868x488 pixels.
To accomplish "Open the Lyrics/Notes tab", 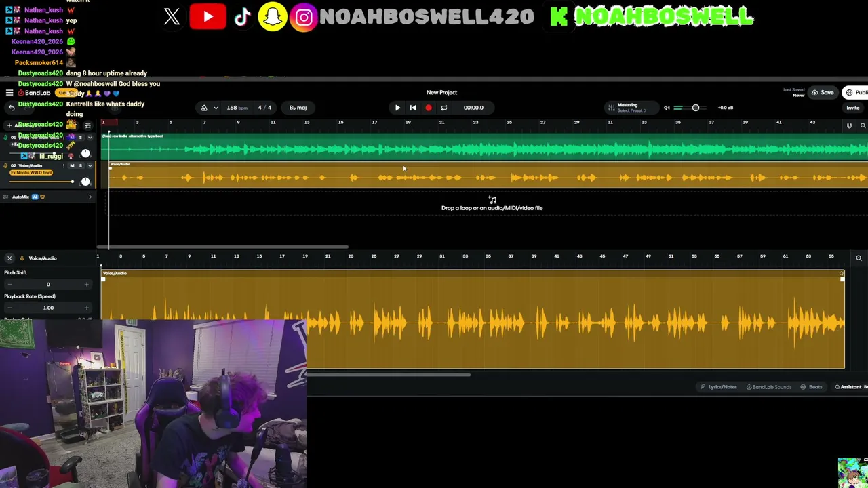I will pos(719,387).
